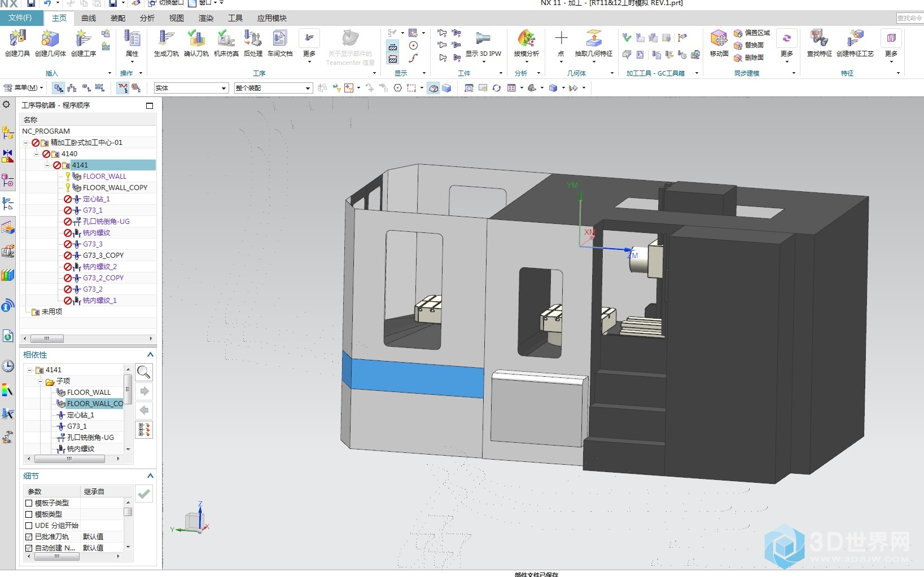The image size is (924, 577).
Task: Open the Machining Feature Navigator sidebar icon
Action: tap(7, 228)
